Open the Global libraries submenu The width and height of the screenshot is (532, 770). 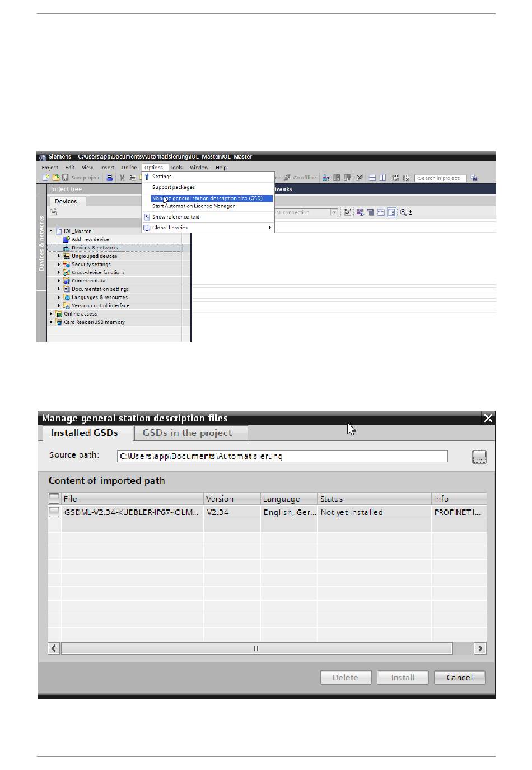point(207,228)
